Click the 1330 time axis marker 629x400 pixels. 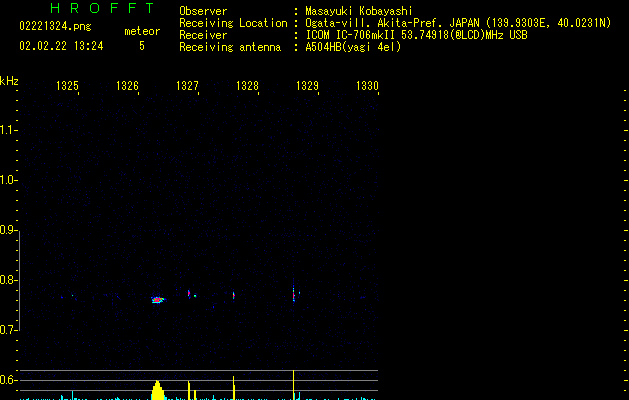point(367,86)
